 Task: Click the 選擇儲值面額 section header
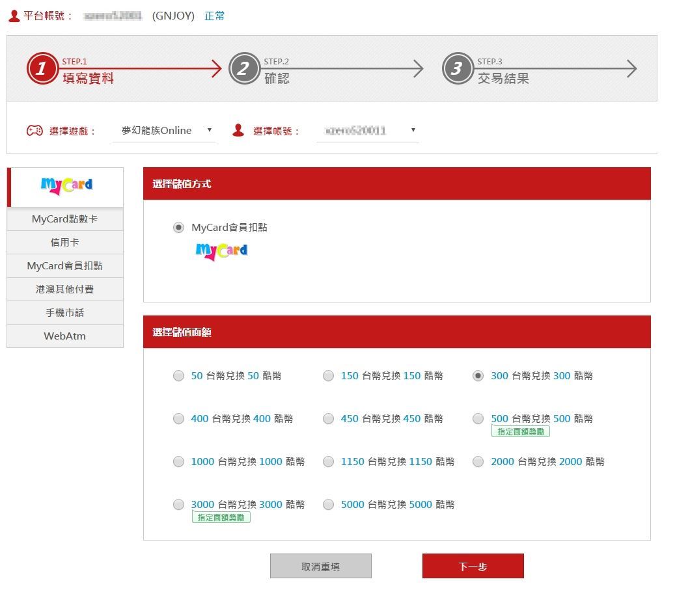point(397,332)
